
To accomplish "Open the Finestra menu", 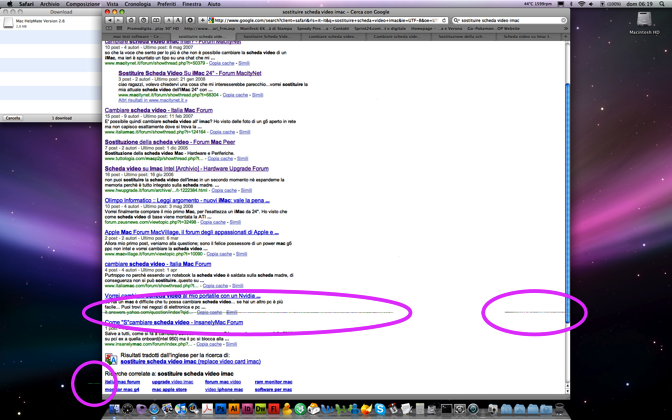I will pyautogui.click(x=192, y=4).
